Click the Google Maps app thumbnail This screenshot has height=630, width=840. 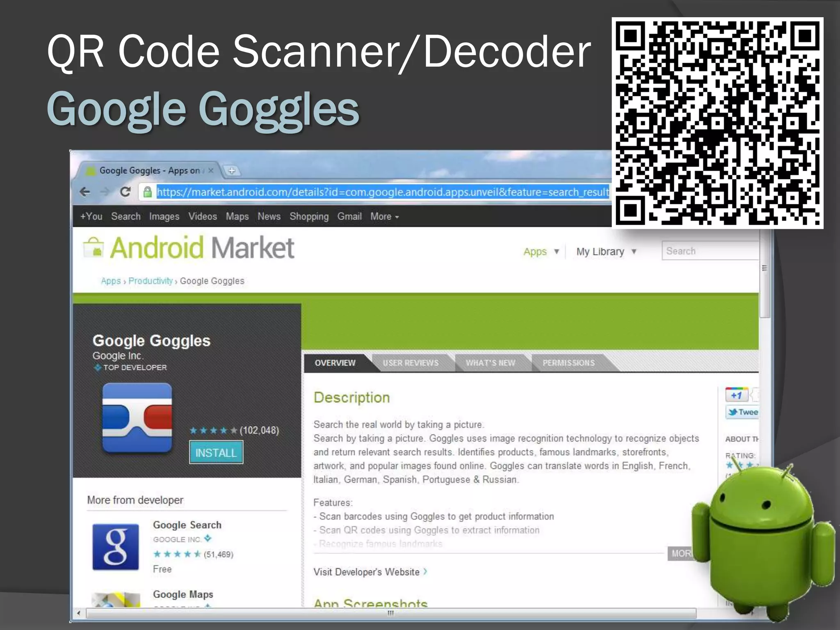116,600
